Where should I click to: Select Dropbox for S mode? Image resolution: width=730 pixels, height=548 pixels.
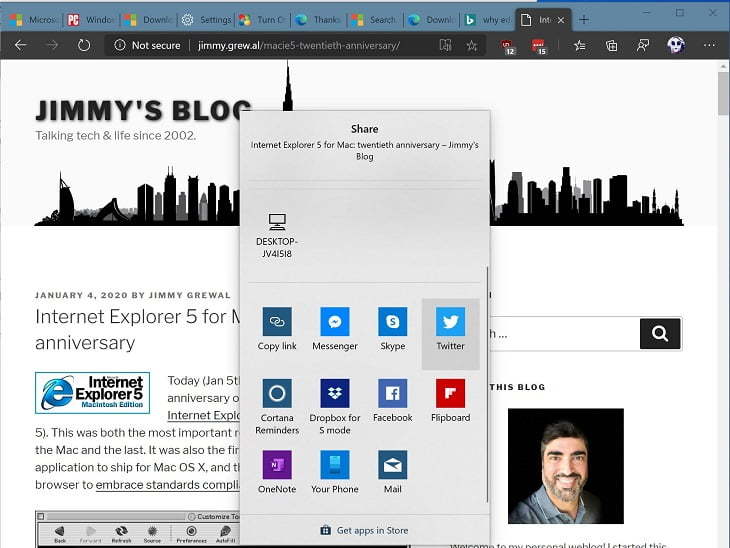point(335,406)
